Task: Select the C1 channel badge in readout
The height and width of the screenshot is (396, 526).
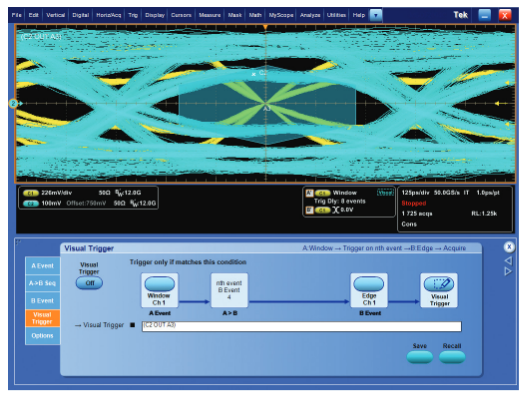Action: 31,193
